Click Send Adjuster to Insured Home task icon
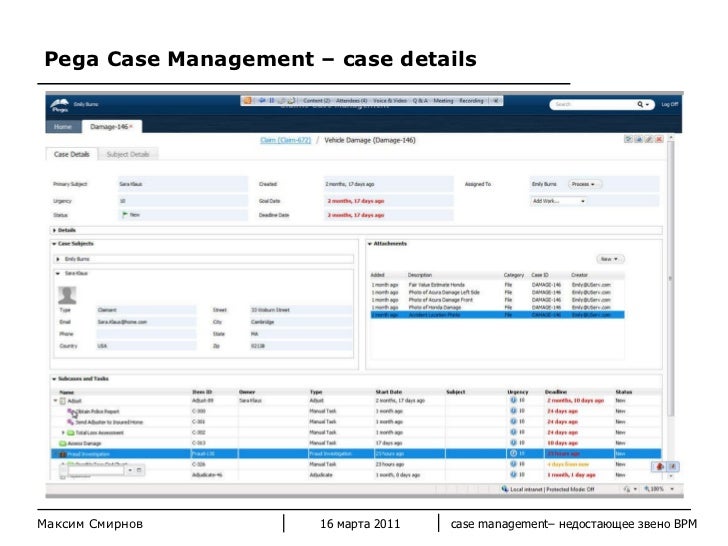728x546 pixels. point(71,422)
